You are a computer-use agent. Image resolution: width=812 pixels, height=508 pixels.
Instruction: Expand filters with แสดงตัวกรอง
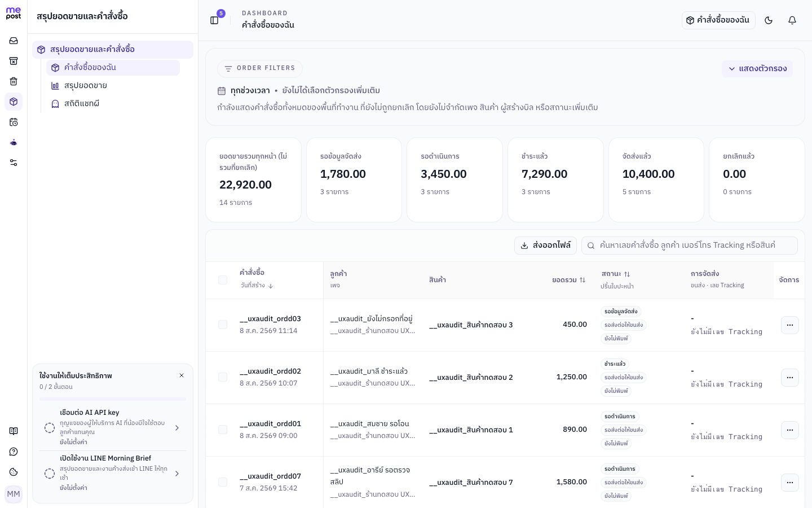tap(757, 69)
